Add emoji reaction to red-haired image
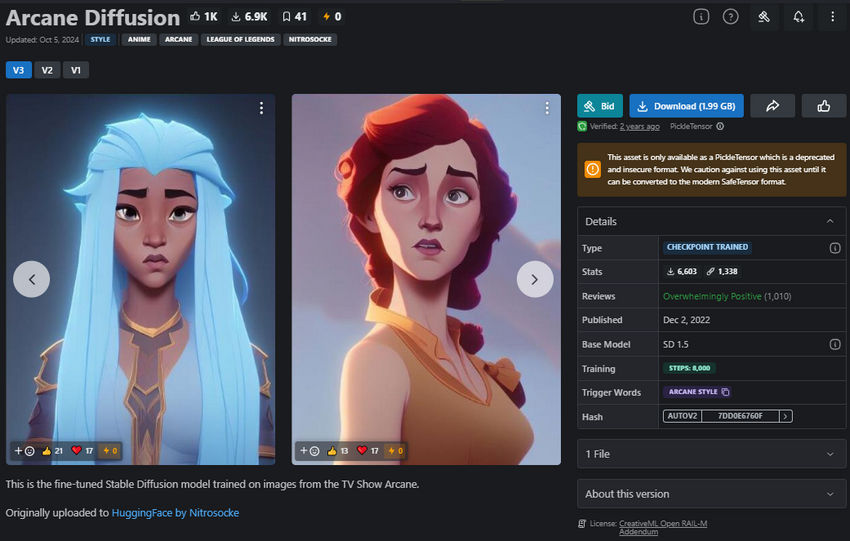The height and width of the screenshot is (541, 850). [310, 450]
